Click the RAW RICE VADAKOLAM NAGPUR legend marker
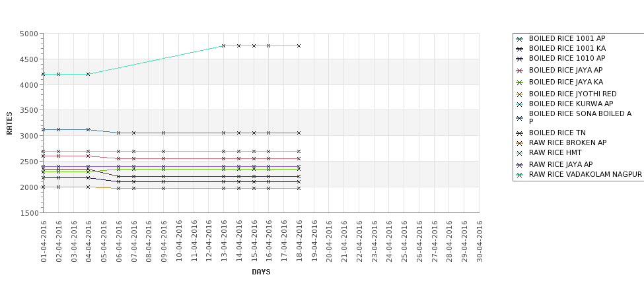 [x=520, y=175]
